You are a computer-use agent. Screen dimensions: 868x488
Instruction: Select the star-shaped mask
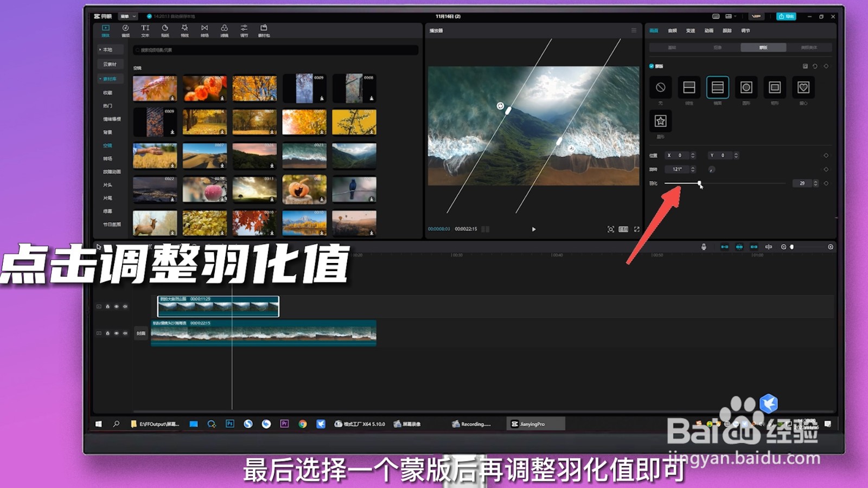click(x=660, y=120)
